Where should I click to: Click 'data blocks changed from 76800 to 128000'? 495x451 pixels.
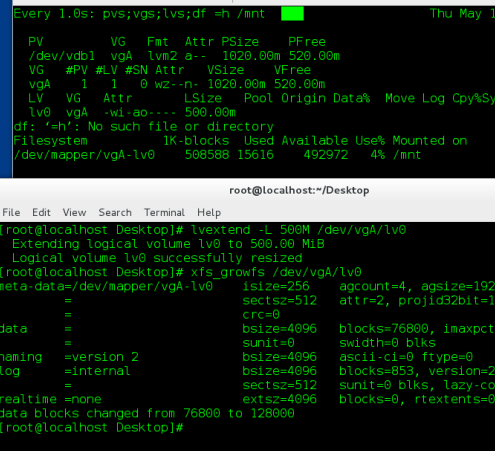point(147,413)
